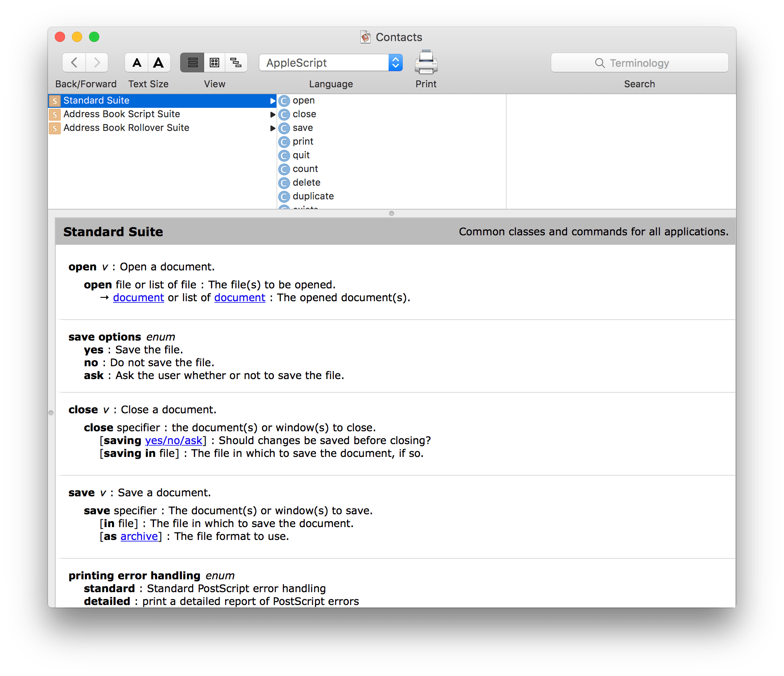Viewport: 784px width, 676px height.
Task: Click the 'save options' enum heading
Action: pyautogui.click(x=104, y=337)
